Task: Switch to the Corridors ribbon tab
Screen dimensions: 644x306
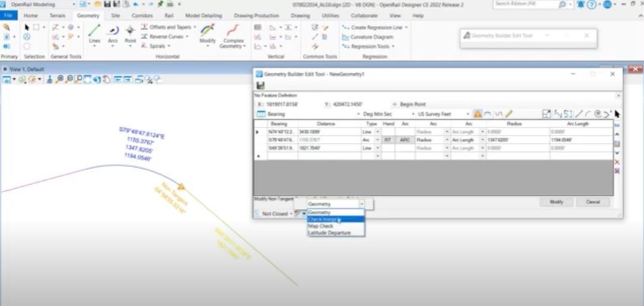Action: tap(142, 16)
